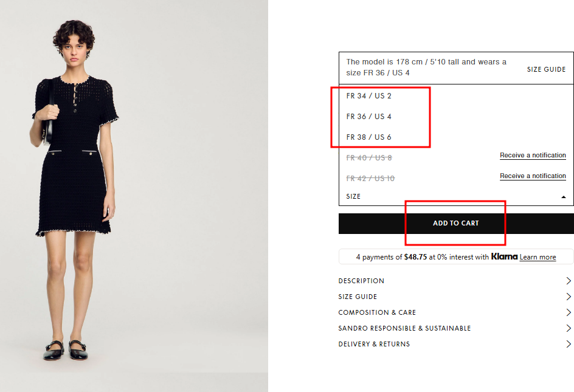Open DESCRIPTION chevron arrow
Viewport: 574px width, 392px height.
[569, 281]
